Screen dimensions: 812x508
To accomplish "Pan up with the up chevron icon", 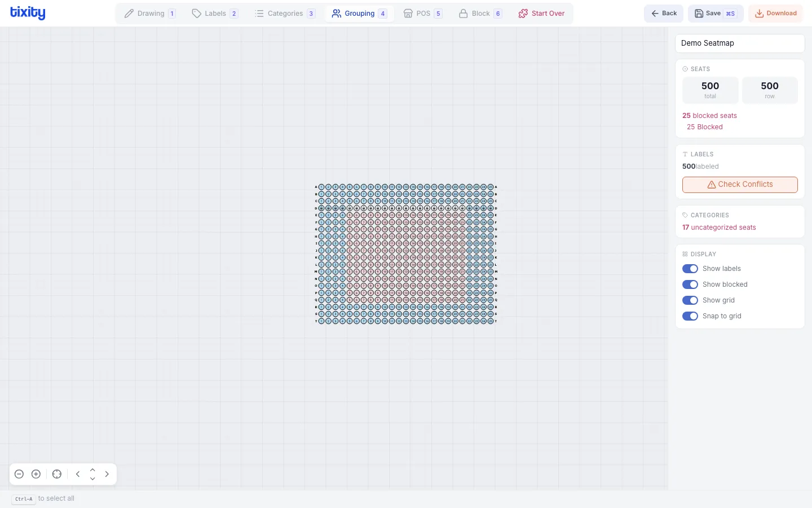I will 92,470.
